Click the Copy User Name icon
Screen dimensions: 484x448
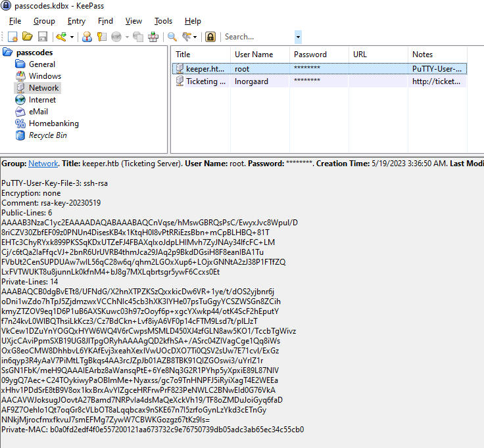87,37
